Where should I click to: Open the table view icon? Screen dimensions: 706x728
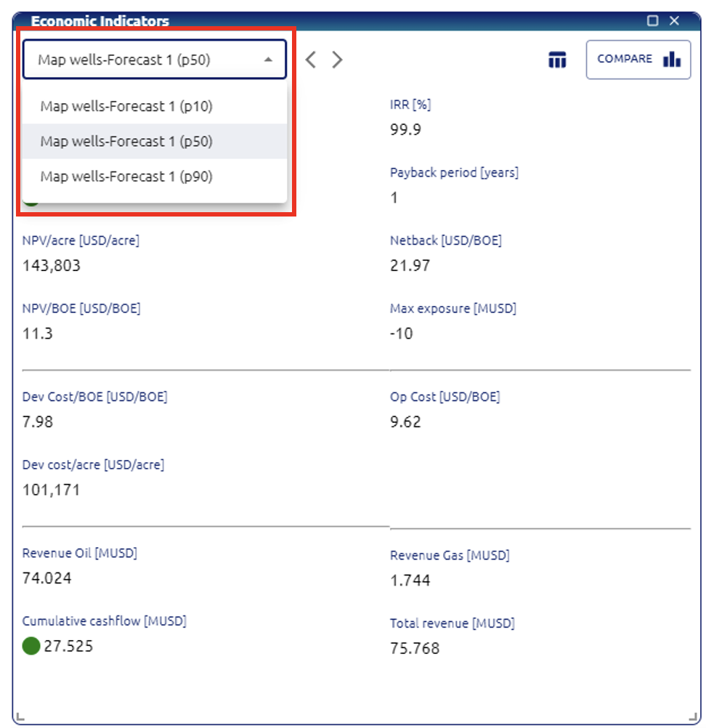tap(557, 60)
